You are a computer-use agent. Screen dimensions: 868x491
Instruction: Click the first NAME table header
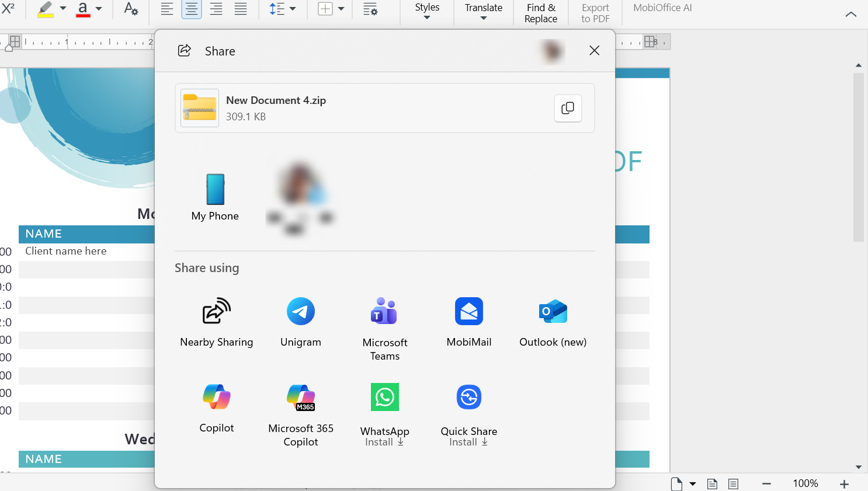point(44,234)
